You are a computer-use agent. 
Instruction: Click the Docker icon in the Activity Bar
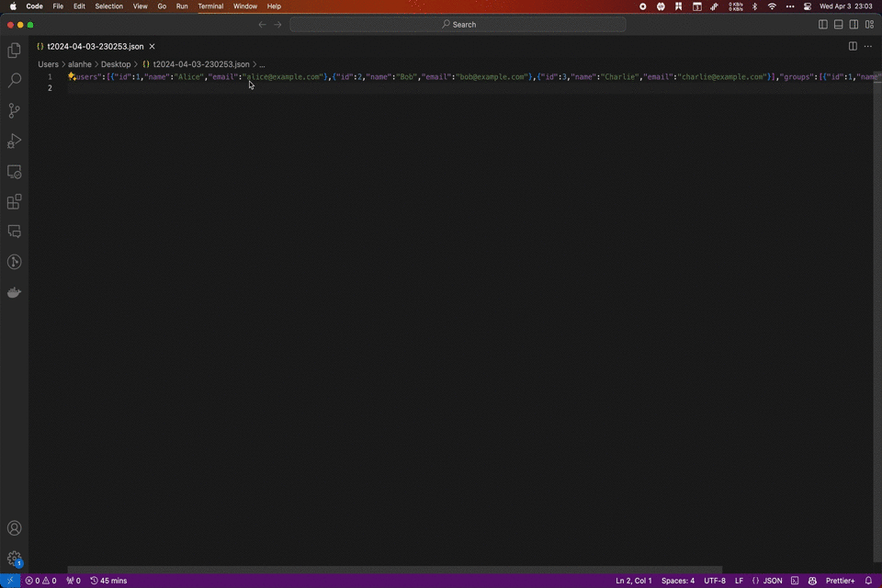pos(14,292)
